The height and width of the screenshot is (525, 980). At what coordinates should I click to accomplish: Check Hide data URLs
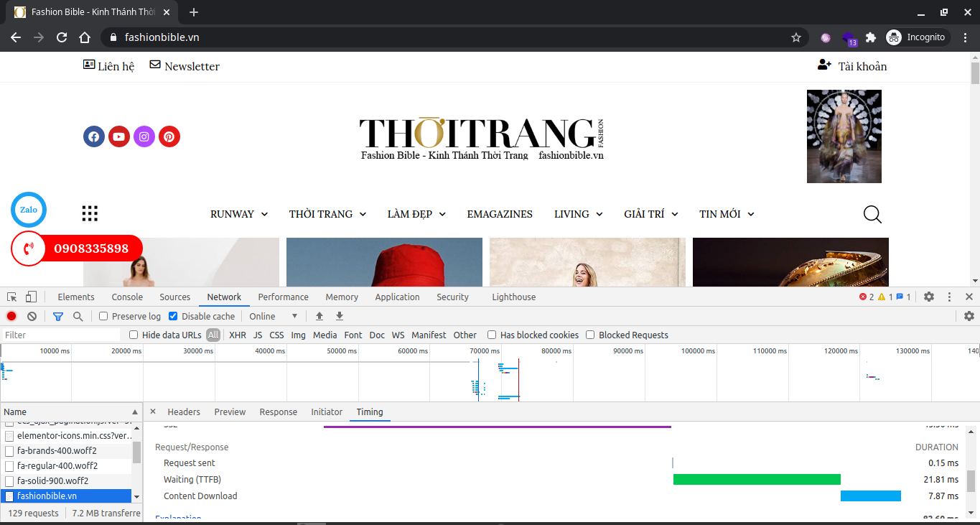tap(134, 335)
